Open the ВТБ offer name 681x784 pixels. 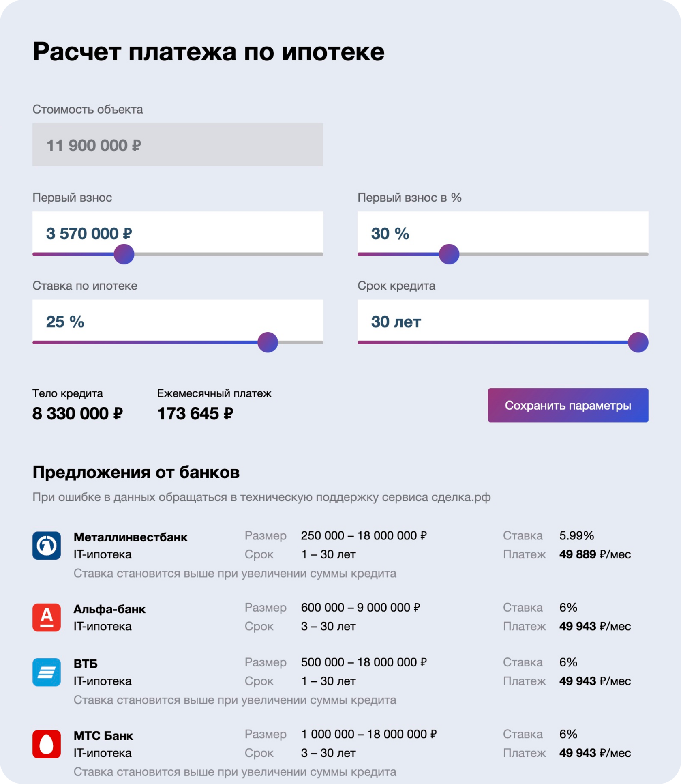pos(86,664)
